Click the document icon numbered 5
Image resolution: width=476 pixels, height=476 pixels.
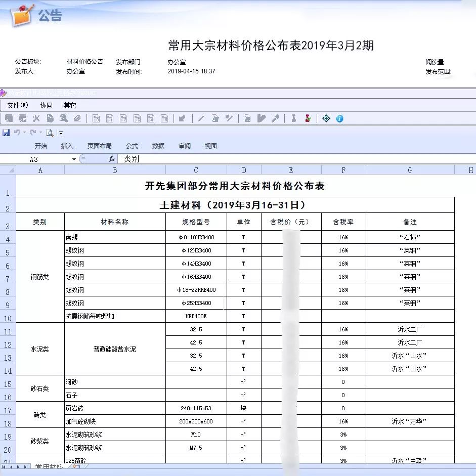coord(164,118)
